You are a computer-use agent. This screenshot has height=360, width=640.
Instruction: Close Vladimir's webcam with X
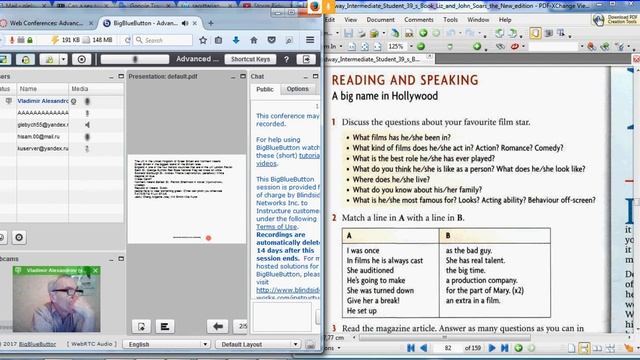point(95,270)
